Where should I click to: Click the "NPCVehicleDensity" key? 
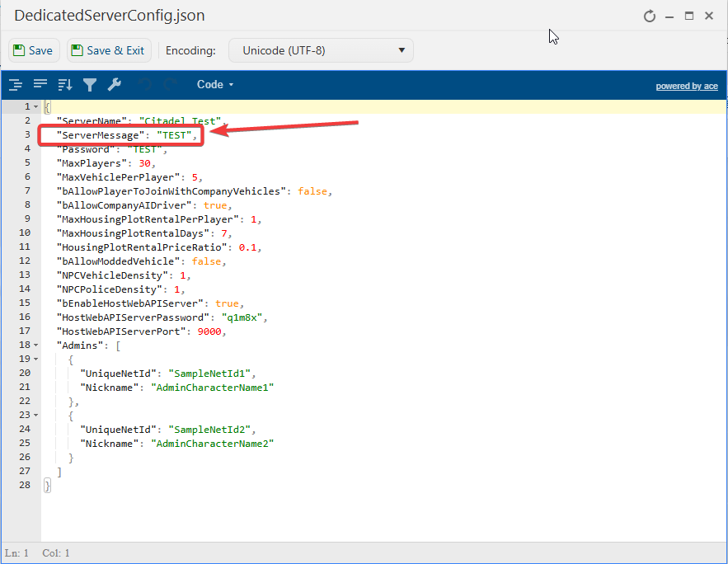[112, 275]
